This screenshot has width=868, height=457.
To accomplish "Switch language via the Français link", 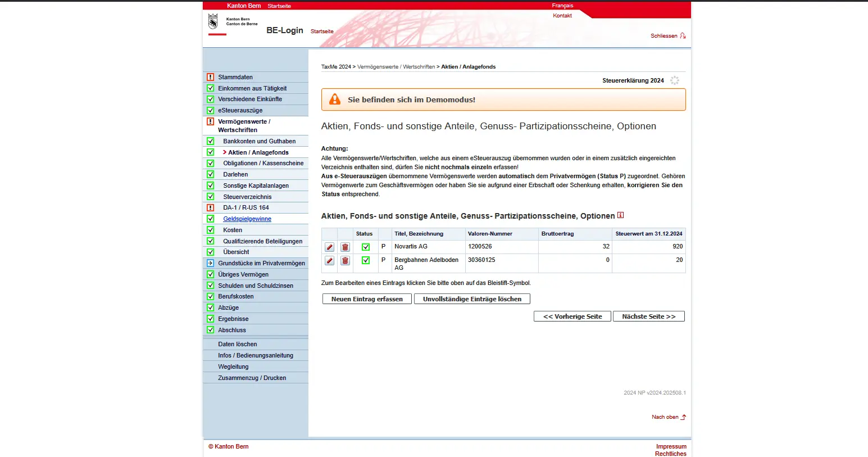I will pos(562,6).
